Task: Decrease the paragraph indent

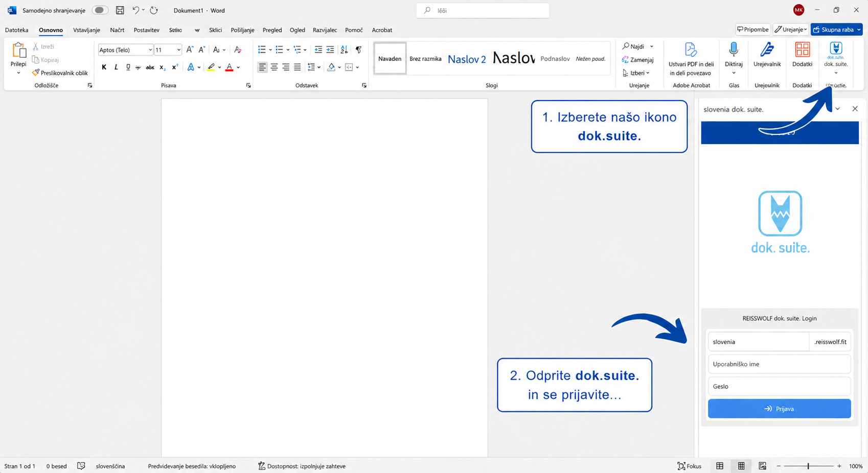Action: point(318,50)
